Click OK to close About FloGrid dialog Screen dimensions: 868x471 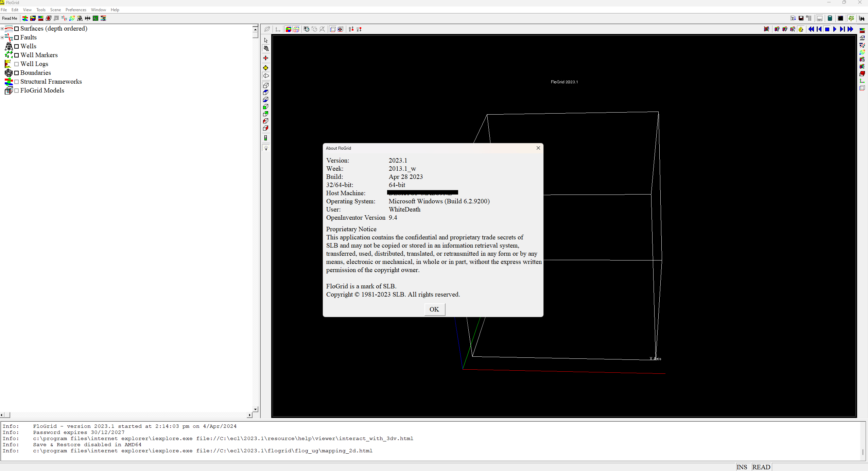(434, 309)
